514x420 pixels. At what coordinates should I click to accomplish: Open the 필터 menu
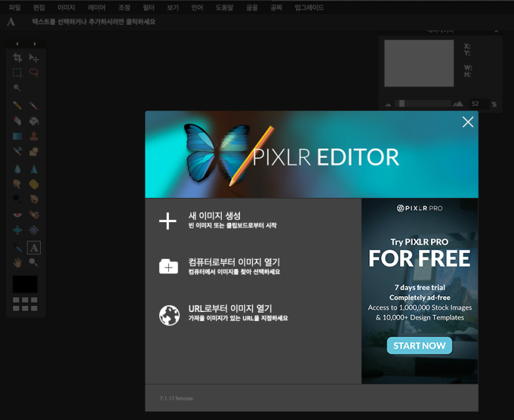click(x=149, y=8)
